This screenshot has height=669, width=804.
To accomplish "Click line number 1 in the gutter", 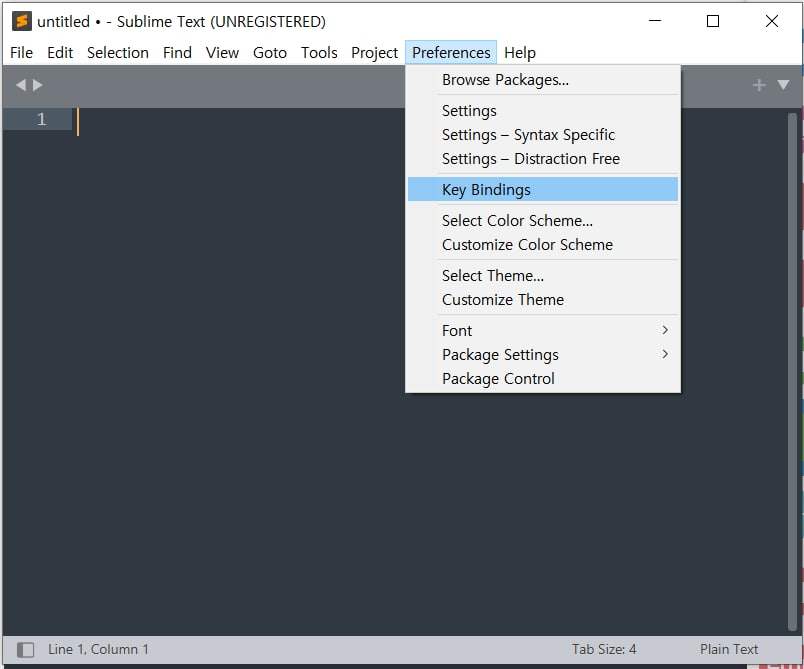I will (42, 119).
